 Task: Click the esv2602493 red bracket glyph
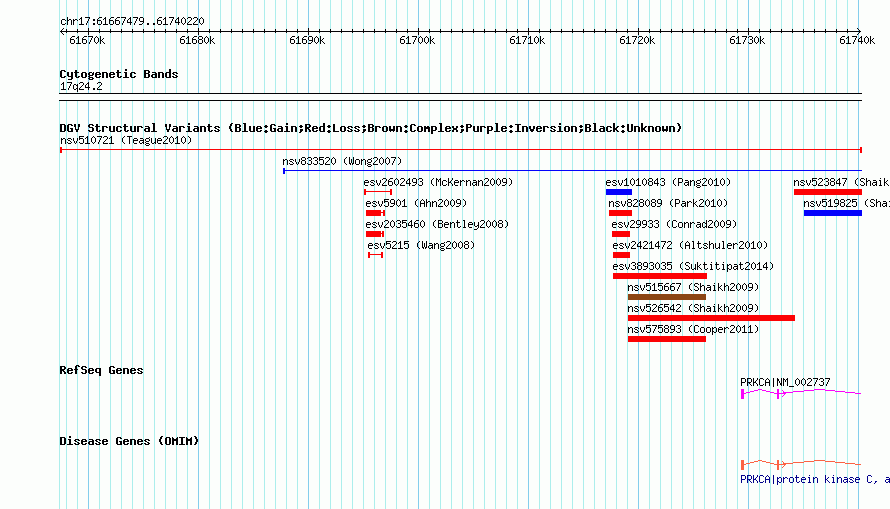[378, 192]
